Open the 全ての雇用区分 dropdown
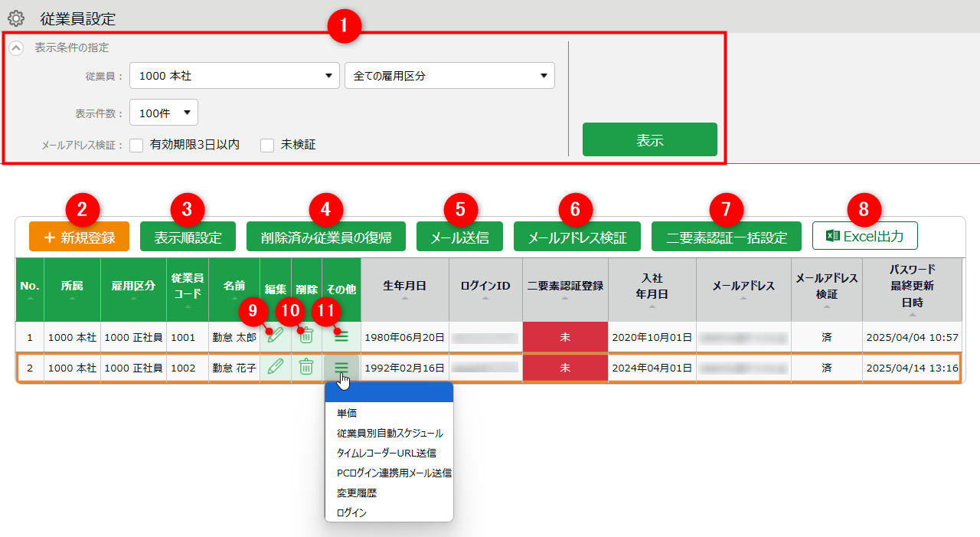 point(449,76)
